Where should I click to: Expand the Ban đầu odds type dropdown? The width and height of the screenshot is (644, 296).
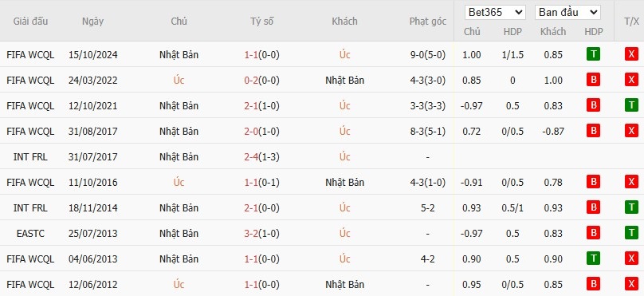567,12
